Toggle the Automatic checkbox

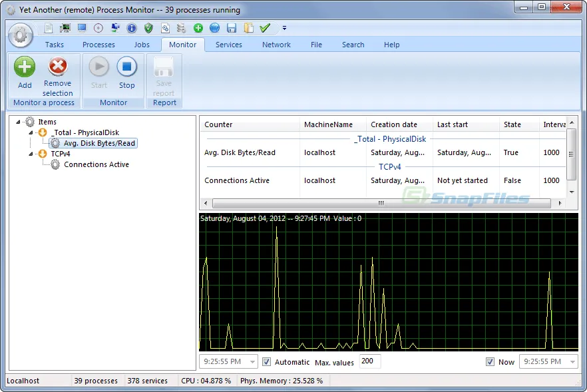(x=266, y=361)
